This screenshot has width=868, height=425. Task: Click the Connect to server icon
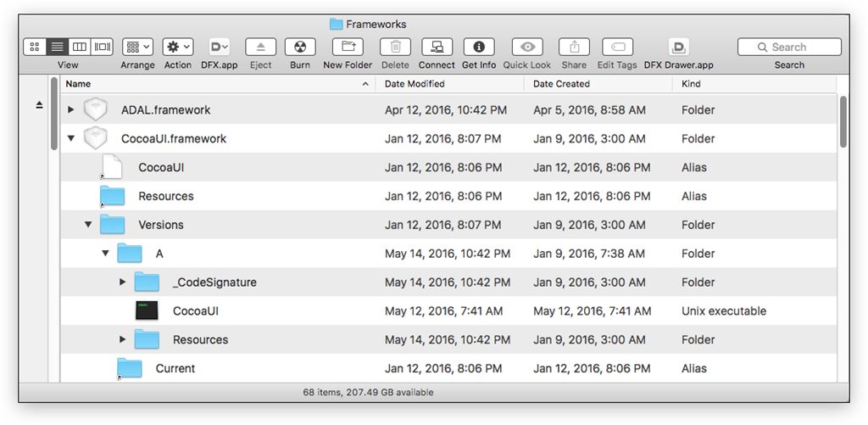click(437, 48)
